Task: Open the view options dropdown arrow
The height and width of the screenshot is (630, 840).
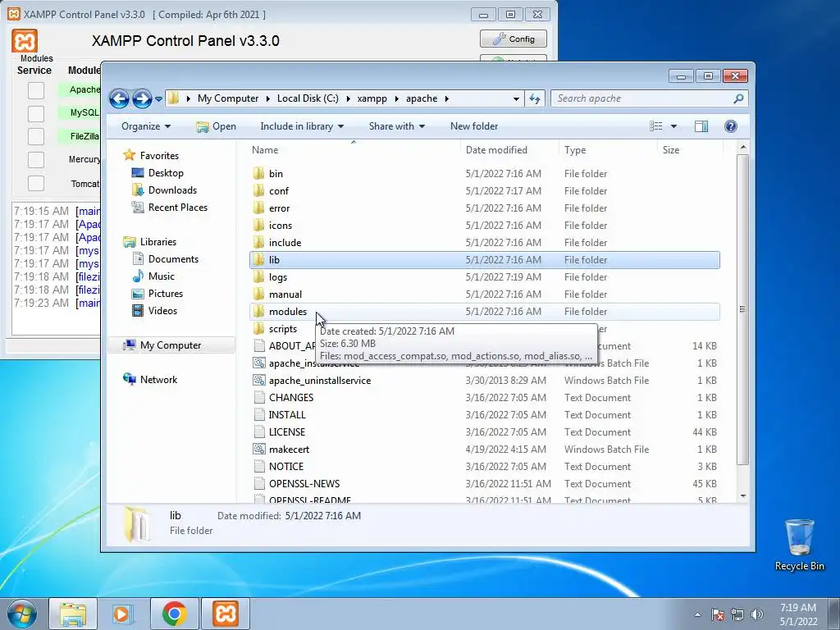Action: click(674, 126)
